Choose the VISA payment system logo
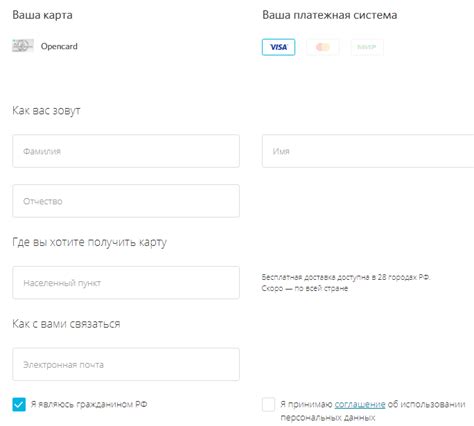The height and width of the screenshot is (426, 474). 278,47
